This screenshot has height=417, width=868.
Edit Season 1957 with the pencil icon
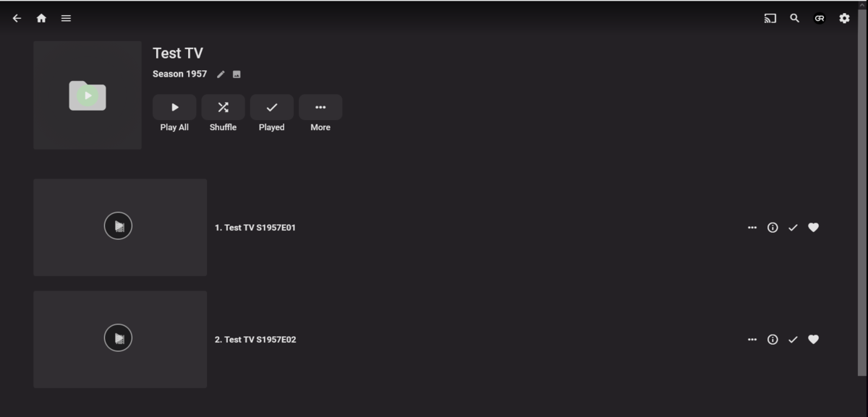tap(220, 74)
